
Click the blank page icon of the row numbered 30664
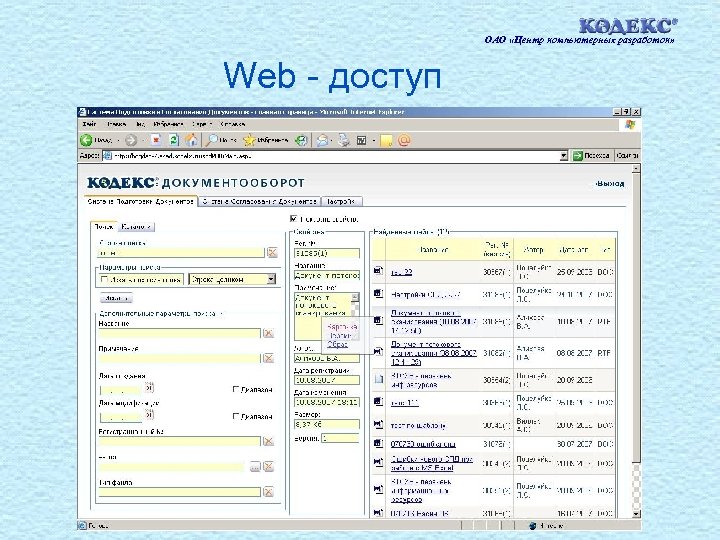click(378, 379)
